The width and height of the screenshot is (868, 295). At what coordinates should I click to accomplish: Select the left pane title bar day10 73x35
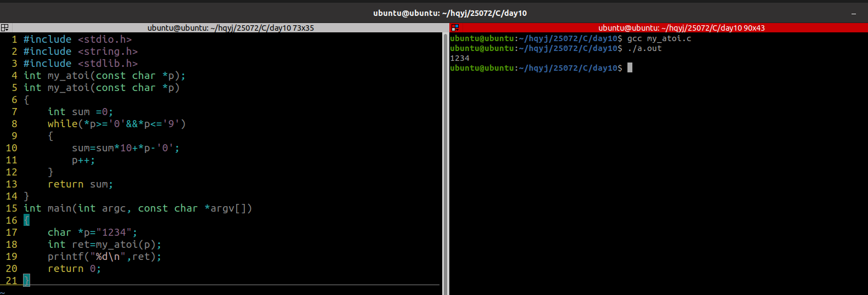pyautogui.click(x=231, y=28)
